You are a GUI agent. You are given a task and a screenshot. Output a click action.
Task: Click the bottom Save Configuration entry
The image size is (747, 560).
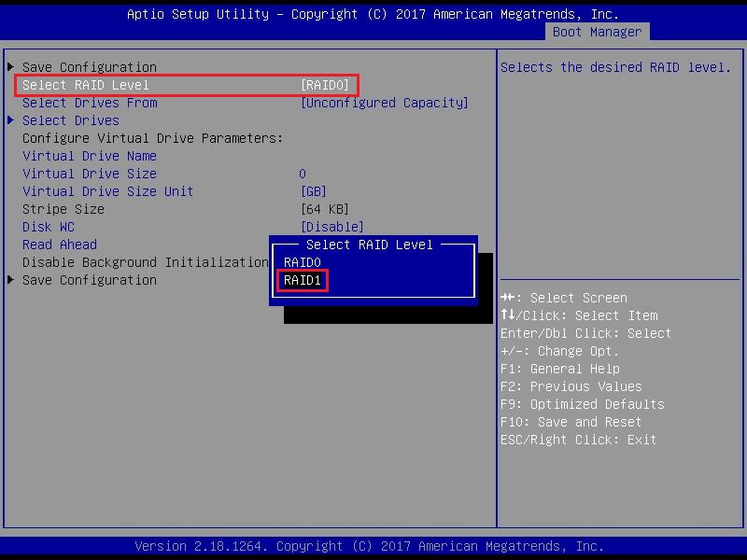[x=89, y=280]
